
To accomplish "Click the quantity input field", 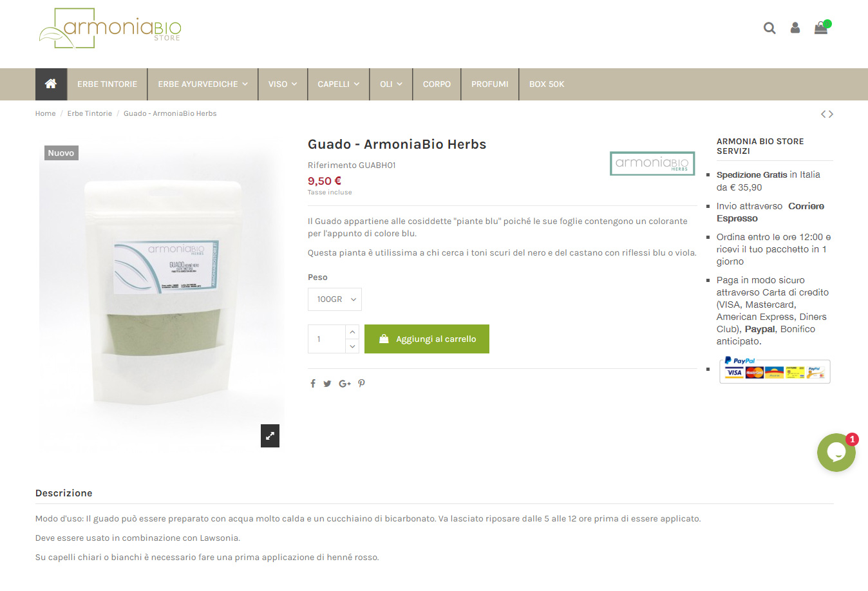I will click(327, 339).
